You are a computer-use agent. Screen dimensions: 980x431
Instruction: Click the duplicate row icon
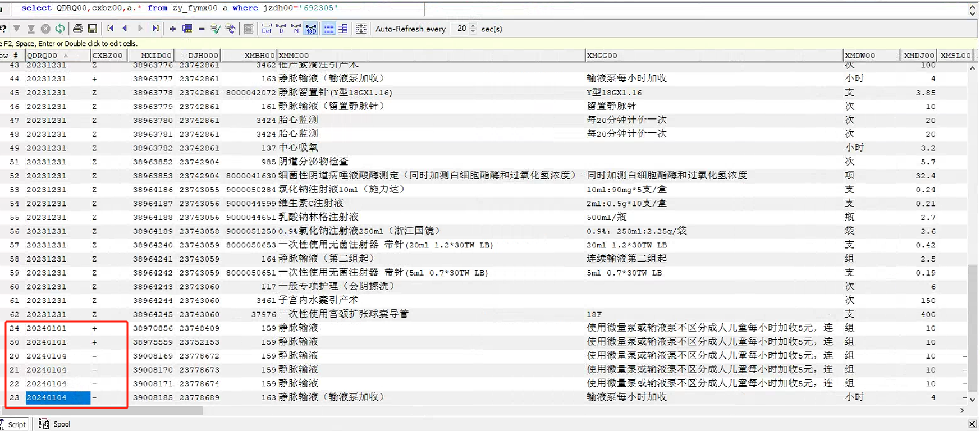[187, 29]
